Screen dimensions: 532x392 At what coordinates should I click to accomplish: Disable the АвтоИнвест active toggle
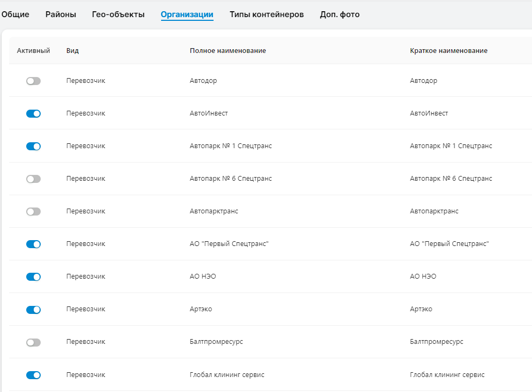coord(33,113)
